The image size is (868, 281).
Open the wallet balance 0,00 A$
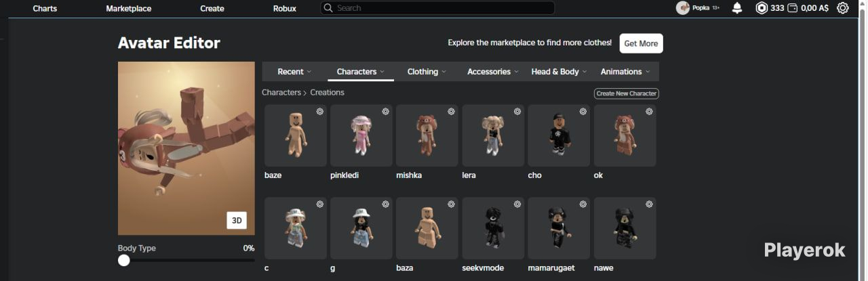coord(808,8)
